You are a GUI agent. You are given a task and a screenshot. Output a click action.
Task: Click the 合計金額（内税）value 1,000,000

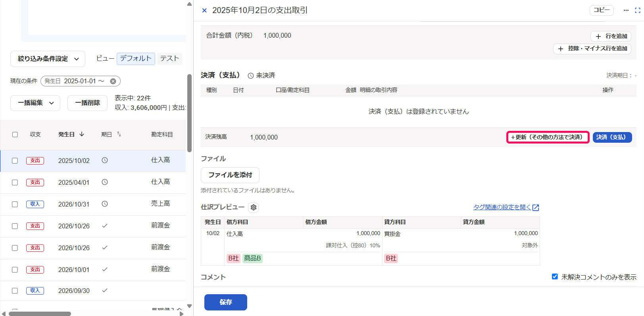[277, 36]
